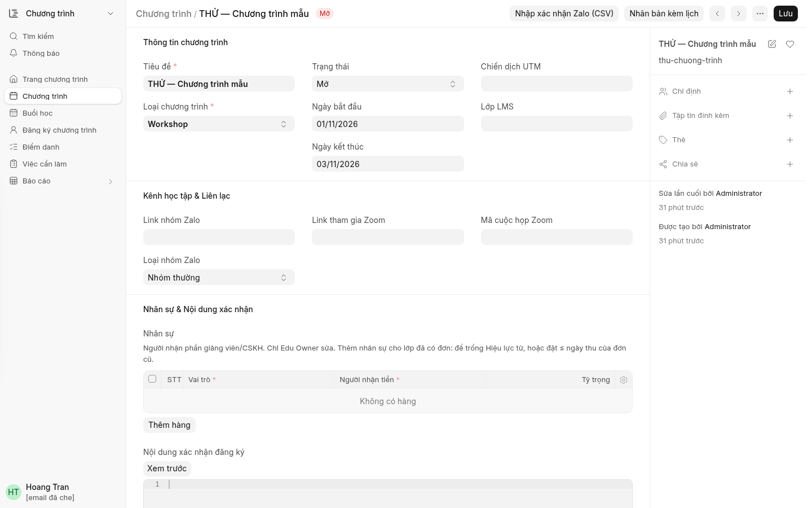Click the Chương trình breadcrumb link
Viewport: 812px width, 508px height.
(x=164, y=14)
